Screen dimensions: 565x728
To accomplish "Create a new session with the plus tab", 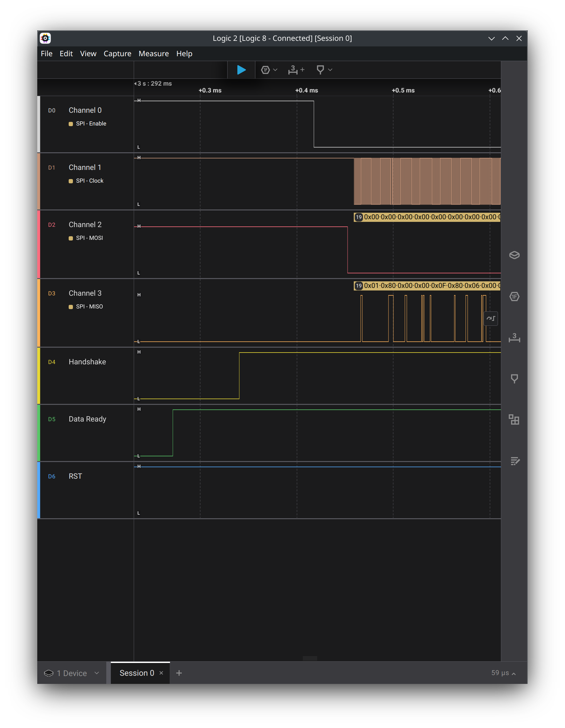I will [179, 673].
